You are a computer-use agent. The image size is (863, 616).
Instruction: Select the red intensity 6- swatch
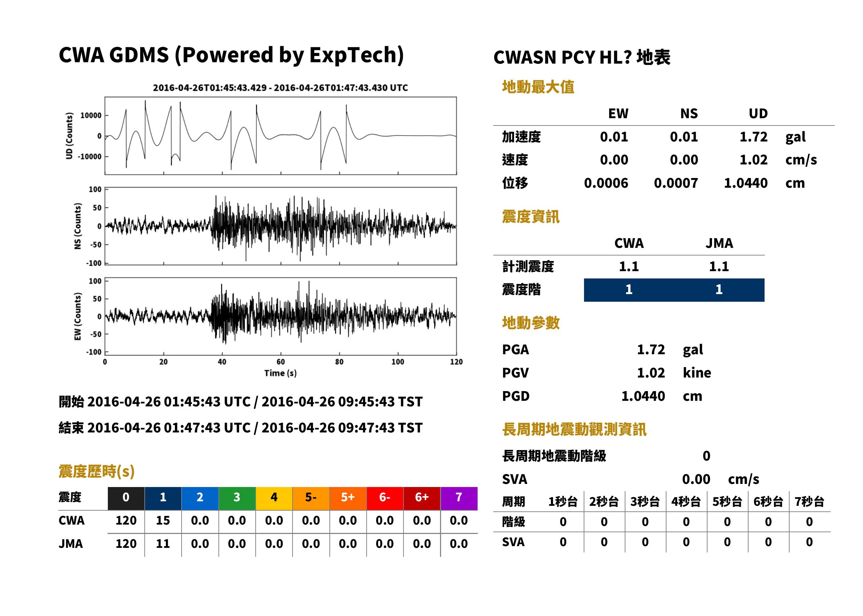pyautogui.click(x=385, y=499)
